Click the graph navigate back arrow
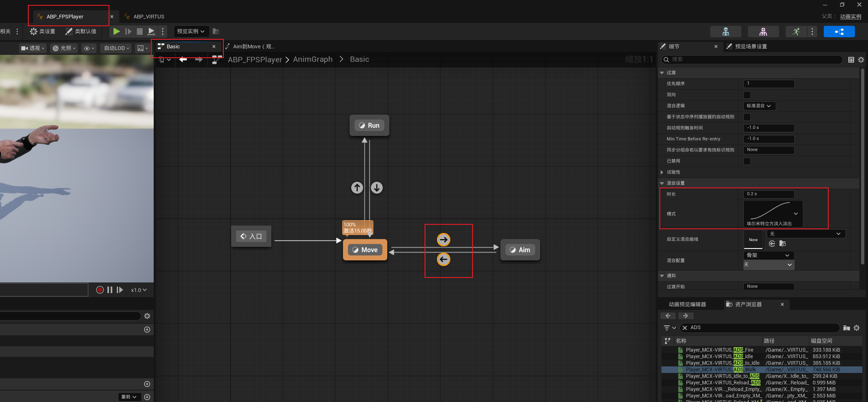The height and width of the screenshot is (402, 868). [x=183, y=60]
